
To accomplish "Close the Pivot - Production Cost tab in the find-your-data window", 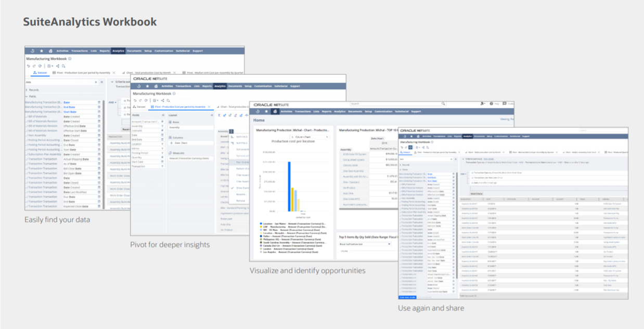I will point(114,73).
